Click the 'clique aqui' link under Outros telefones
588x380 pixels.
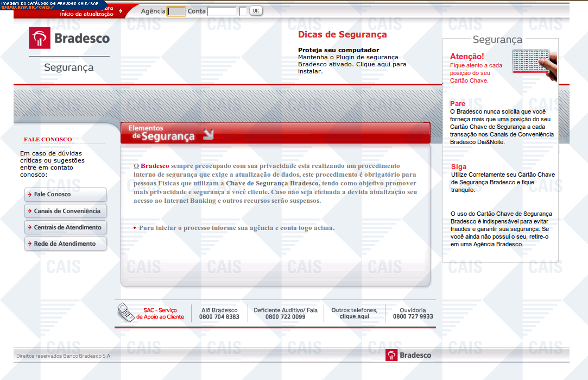[x=354, y=316]
